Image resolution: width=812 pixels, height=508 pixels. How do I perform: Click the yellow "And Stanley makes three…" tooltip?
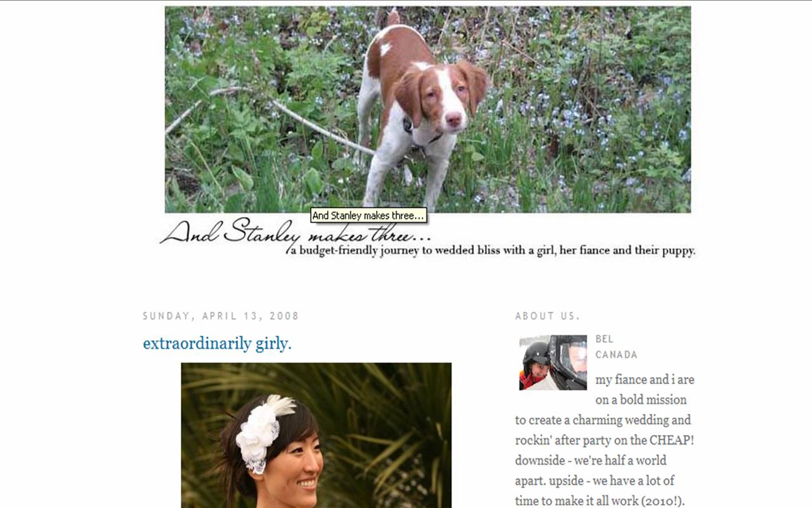coord(369,216)
